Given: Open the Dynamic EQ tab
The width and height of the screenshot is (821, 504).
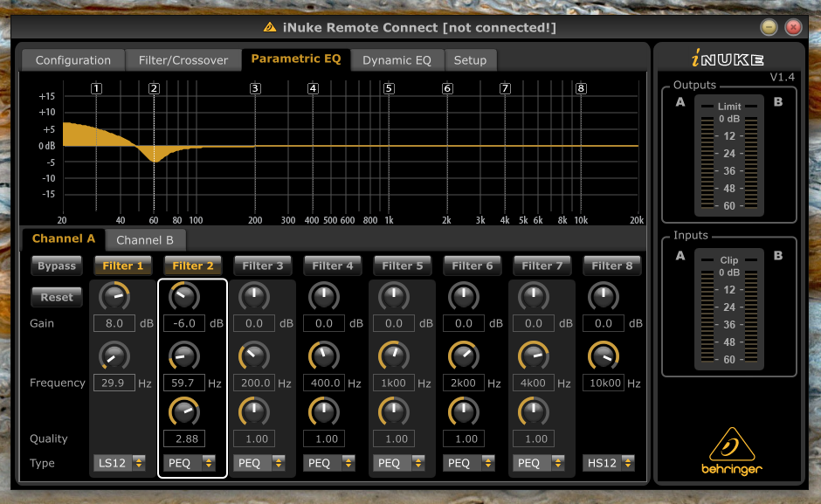Looking at the screenshot, I should pos(397,60).
